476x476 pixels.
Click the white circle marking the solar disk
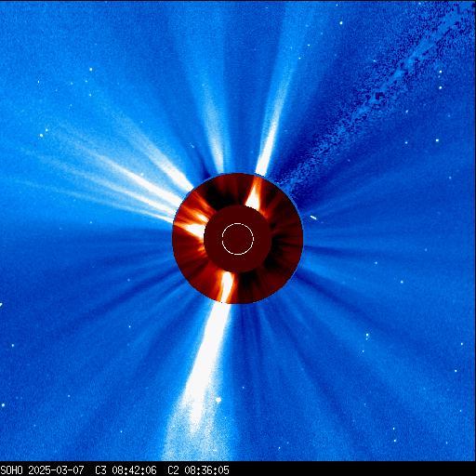[238, 239]
